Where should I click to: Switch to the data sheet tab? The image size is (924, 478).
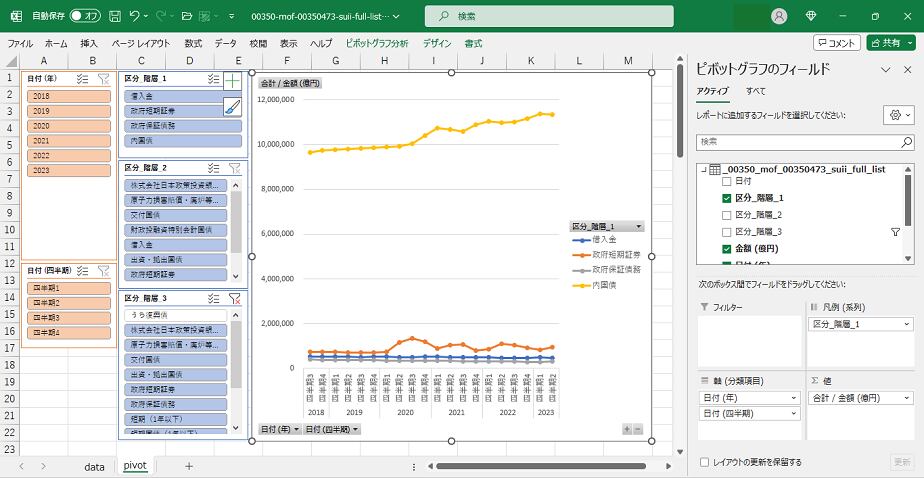(94, 466)
